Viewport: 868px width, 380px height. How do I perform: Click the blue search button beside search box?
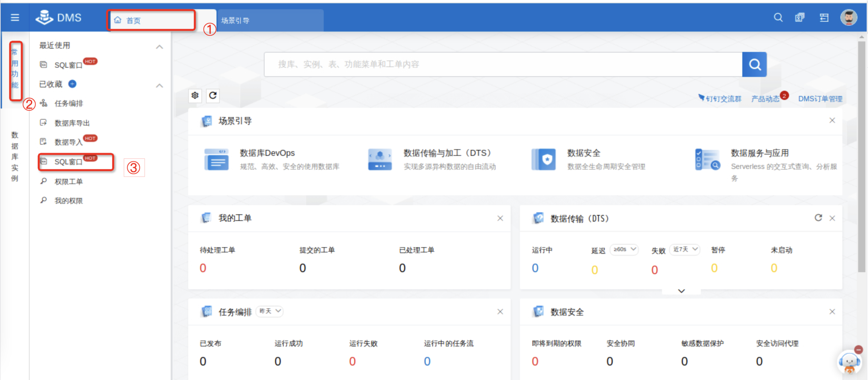click(754, 64)
